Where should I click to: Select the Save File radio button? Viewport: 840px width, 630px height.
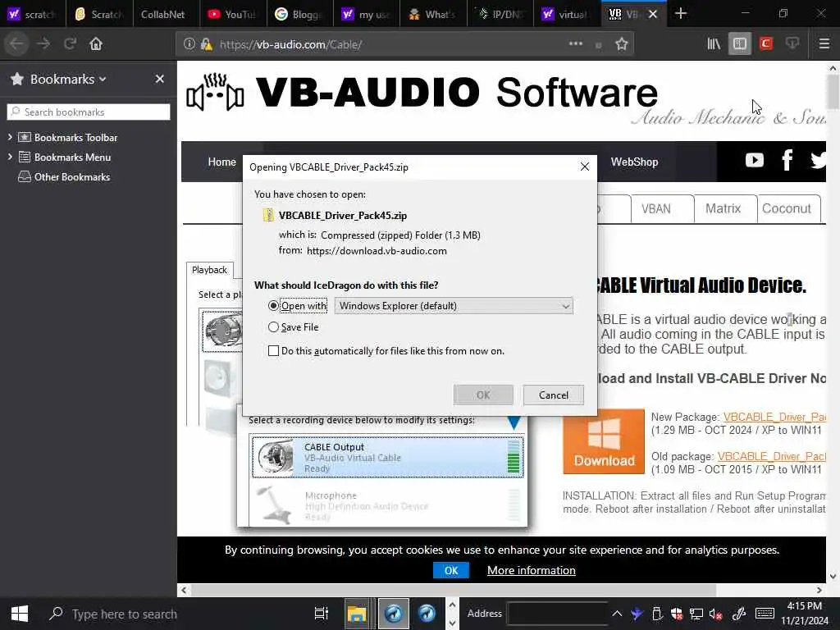tap(273, 326)
